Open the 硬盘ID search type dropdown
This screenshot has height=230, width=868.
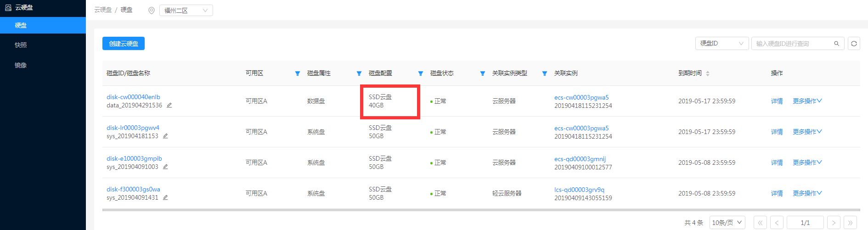722,44
